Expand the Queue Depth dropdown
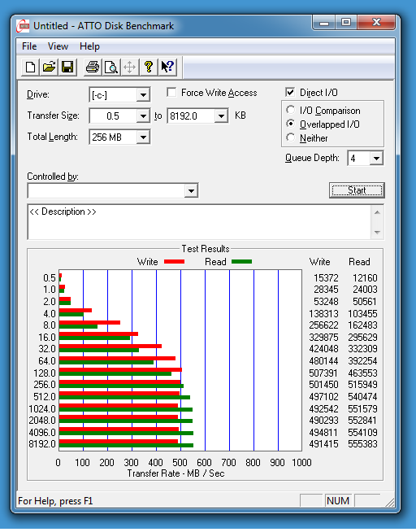Screen dimensions: 416x532 [376, 159]
